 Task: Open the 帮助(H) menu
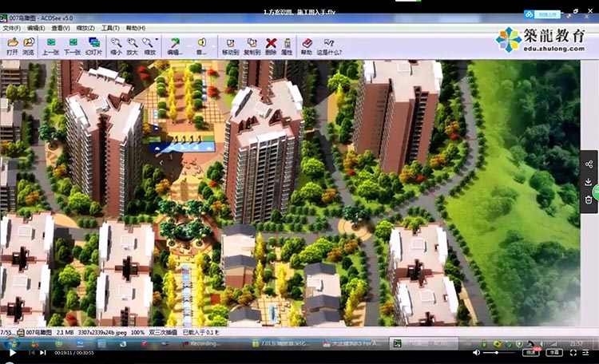136,28
